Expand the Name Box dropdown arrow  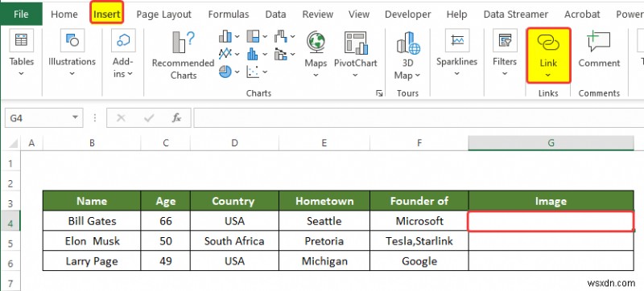point(75,117)
